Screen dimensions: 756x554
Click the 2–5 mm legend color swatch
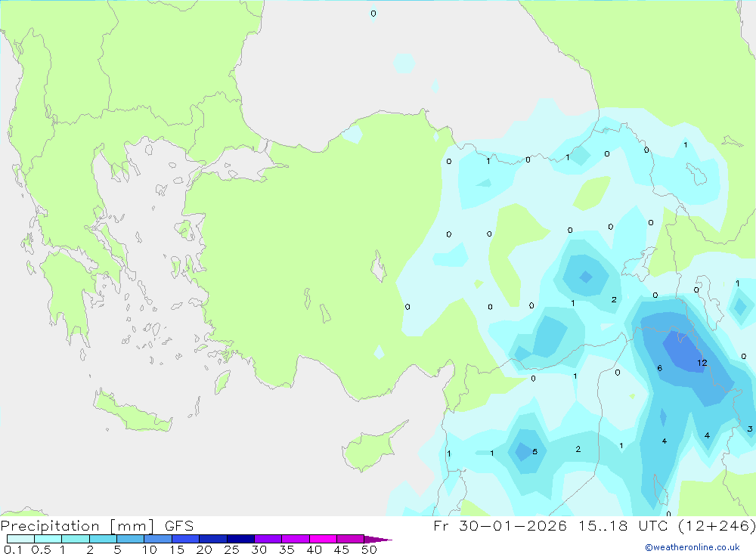coord(103,539)
